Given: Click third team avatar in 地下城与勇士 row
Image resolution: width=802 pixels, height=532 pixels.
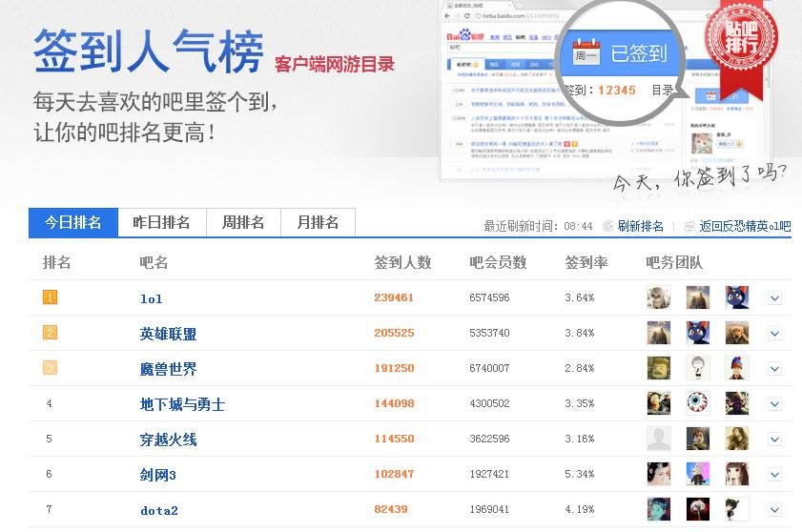Looking at the screenshot, I should click(737, 403).
